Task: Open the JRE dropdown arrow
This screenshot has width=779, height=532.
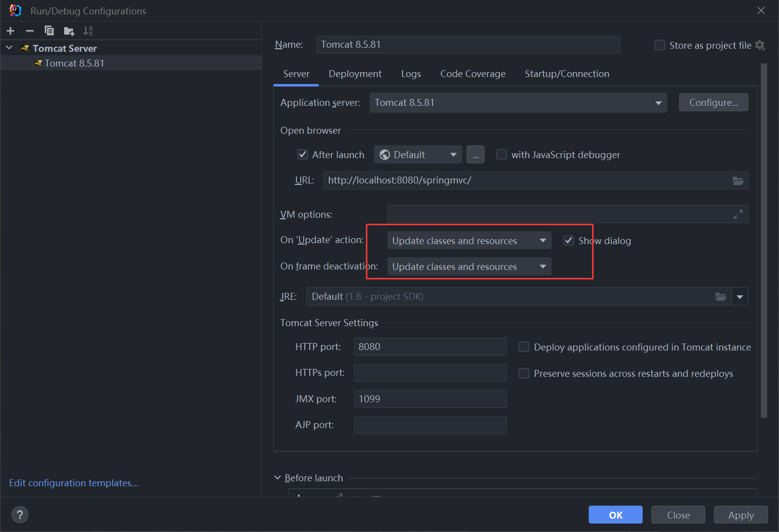Action: coord(740,297)
